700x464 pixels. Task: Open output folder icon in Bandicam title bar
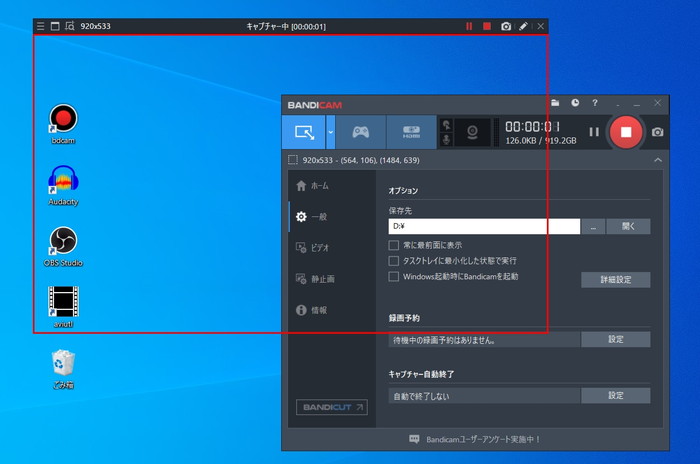555,103
